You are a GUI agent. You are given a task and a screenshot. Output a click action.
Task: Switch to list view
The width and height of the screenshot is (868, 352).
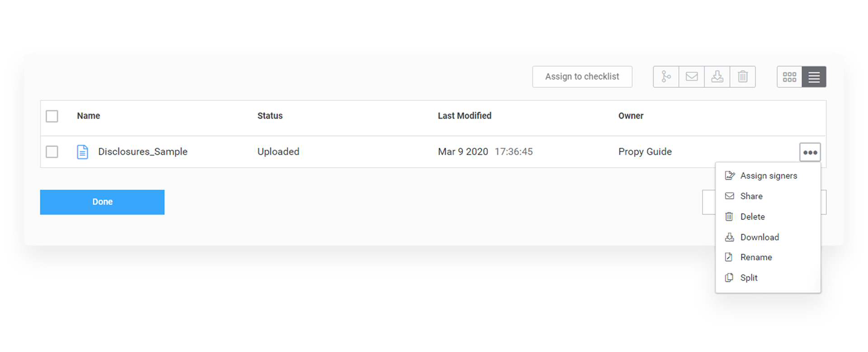814,77
